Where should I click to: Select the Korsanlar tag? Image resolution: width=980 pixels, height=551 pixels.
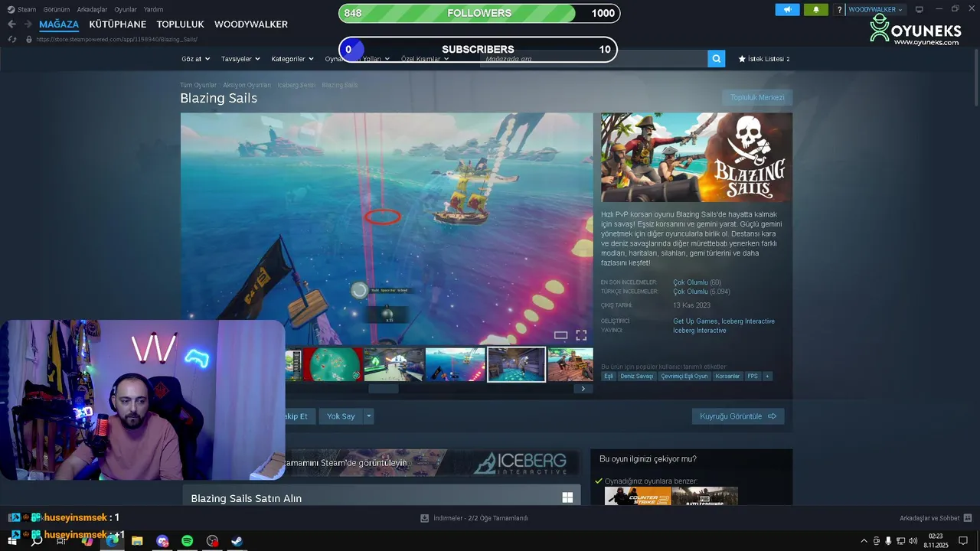point(727,376)
